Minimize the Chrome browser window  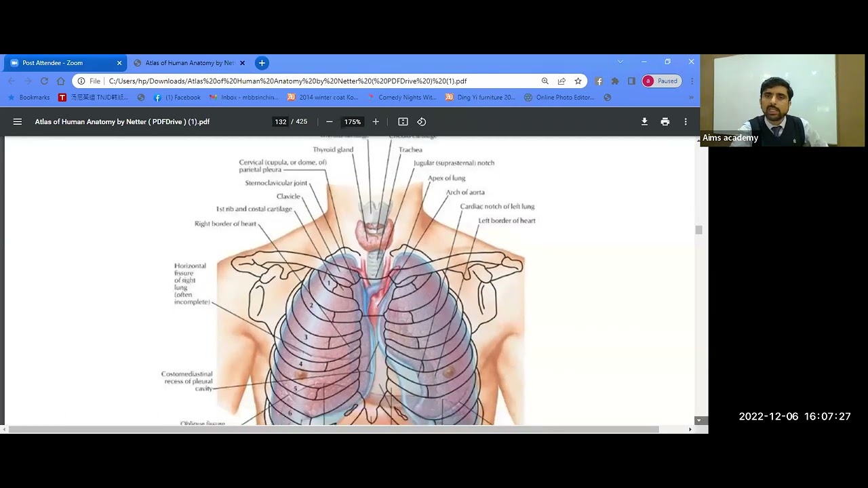(644, 62)
